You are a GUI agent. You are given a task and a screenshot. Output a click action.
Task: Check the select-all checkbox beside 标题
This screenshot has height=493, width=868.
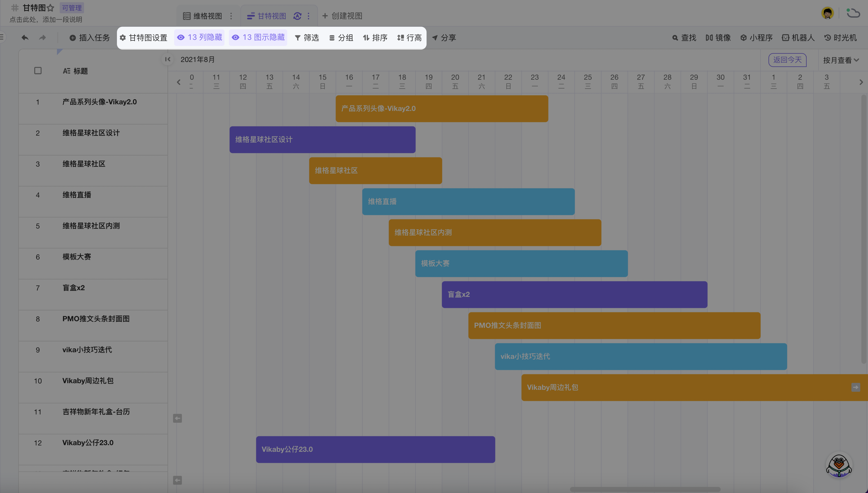pyautogui.click(x=38, y=71)
